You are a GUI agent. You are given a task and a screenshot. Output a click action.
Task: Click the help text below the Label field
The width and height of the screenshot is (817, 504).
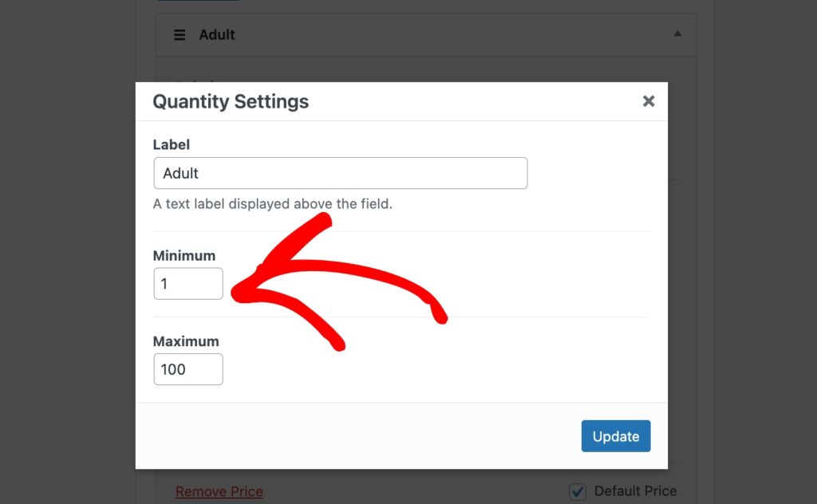[272, 203]
